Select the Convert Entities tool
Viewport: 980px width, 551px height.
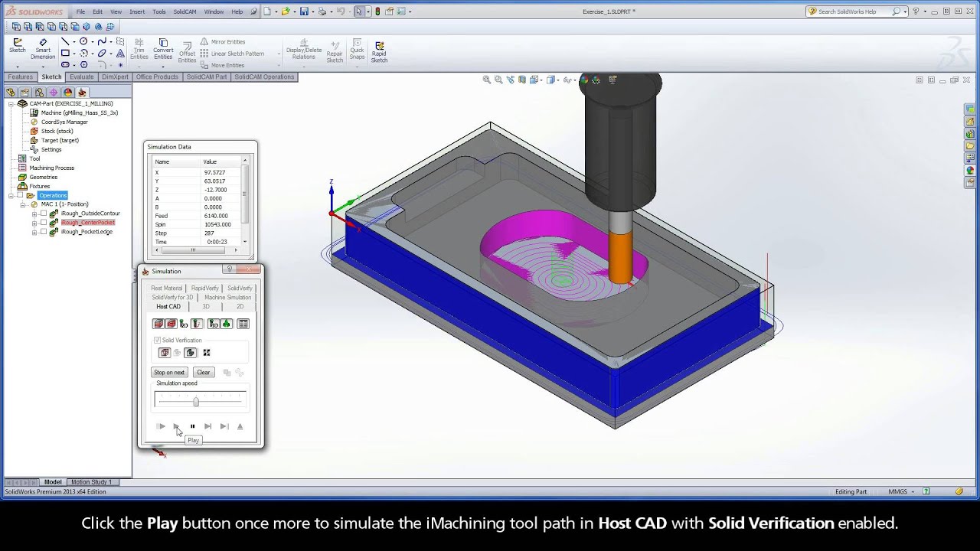pyautogui.click(x=162, y=47)
